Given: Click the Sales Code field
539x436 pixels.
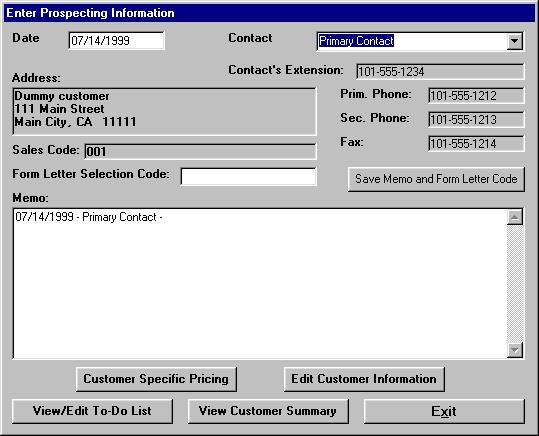Looking at the screenshot, I should click(200, 152).
